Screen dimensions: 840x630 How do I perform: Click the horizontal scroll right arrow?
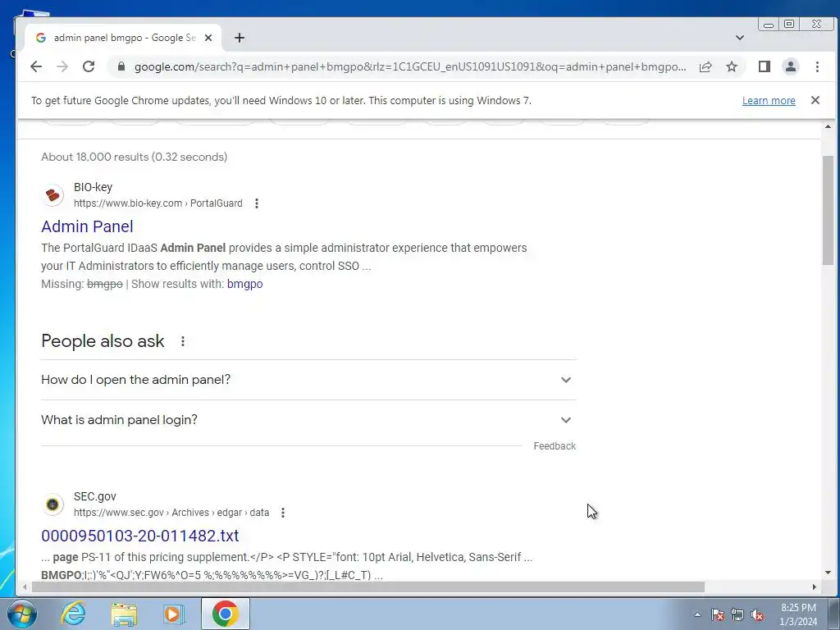(815, 587)
